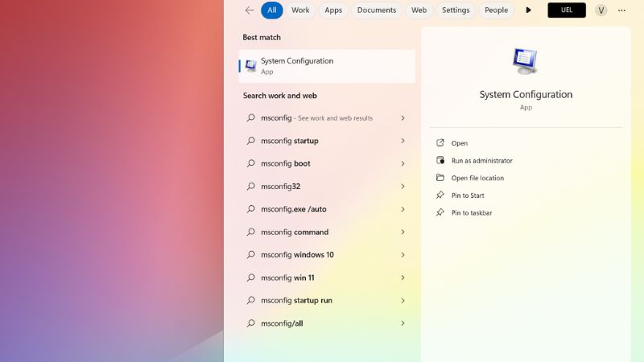Click the back arrow in search header
This screenshot has height=362, width=644.
click(250, 10)
